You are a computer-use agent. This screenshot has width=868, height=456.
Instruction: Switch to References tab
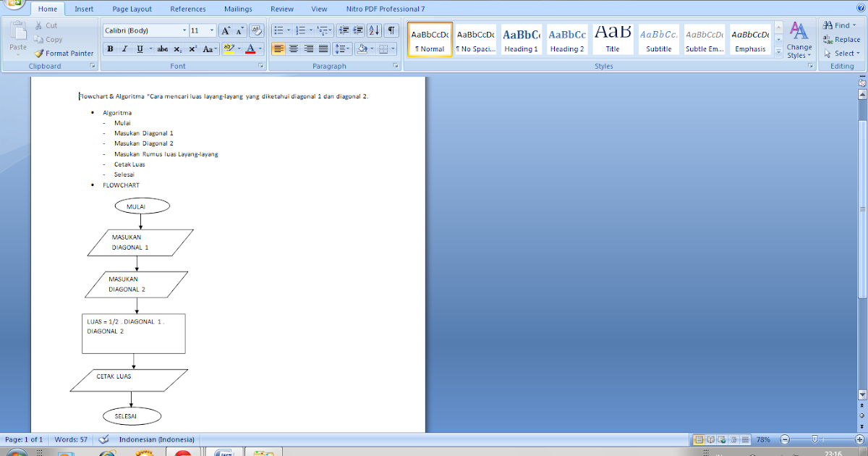click(x=188, y=9)
